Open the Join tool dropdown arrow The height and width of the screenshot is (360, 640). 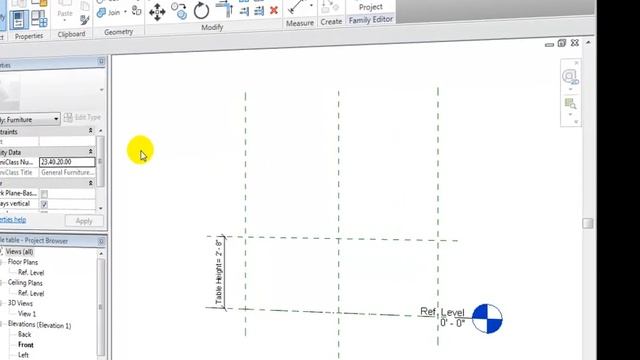(x=125, y=12)
